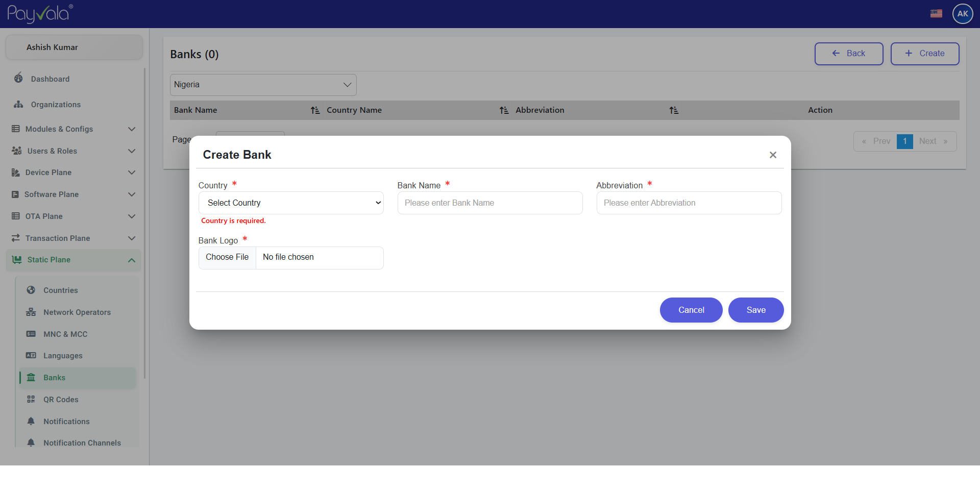
Task: Click the Static Plane icon
Action: tap(17, 260)
